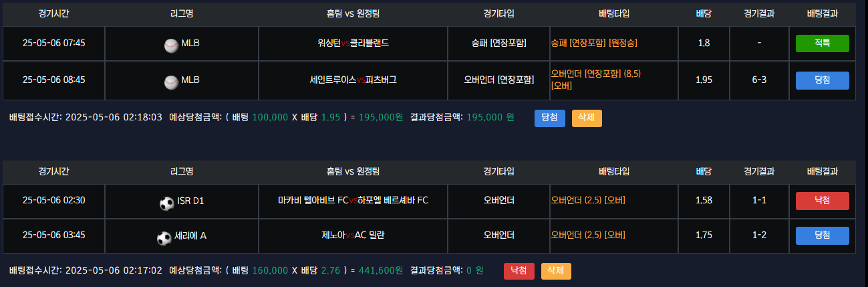Select the 승패 [연장포함] [원정승] bet type
This screenshot has height=287, width=868.
[594, 43]
